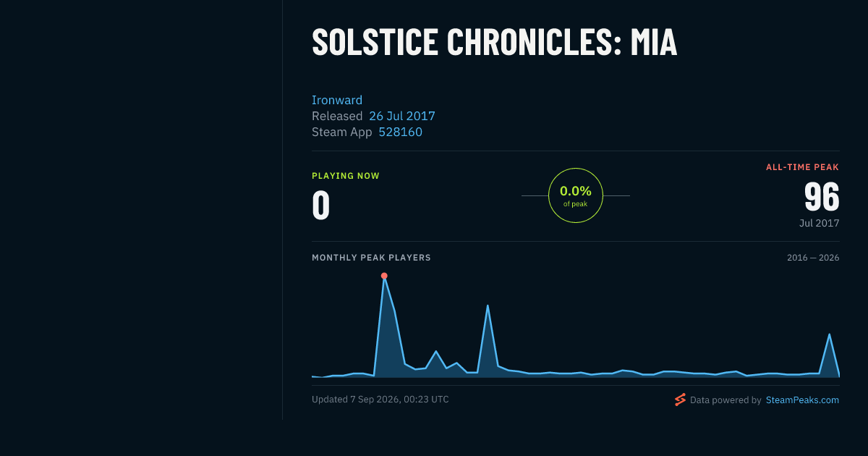Viewport: 868px width, 456px height.
Task: Click the 2016 — 2026 range label
Action: coord(813,258)
